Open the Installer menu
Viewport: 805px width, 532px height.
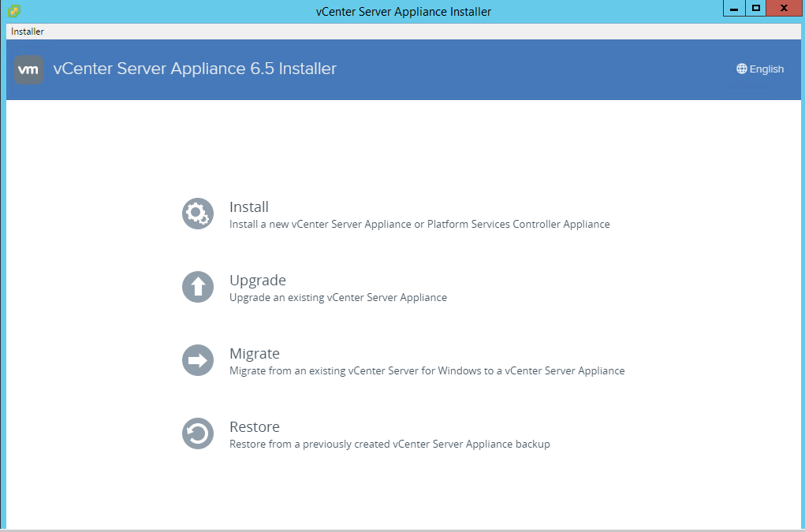pyautogui.click(x=28, y=32)
